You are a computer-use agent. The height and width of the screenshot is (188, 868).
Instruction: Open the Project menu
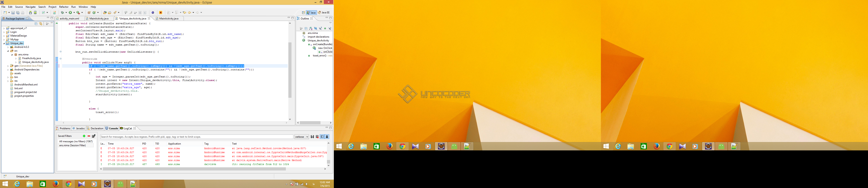tap(53, 7)
